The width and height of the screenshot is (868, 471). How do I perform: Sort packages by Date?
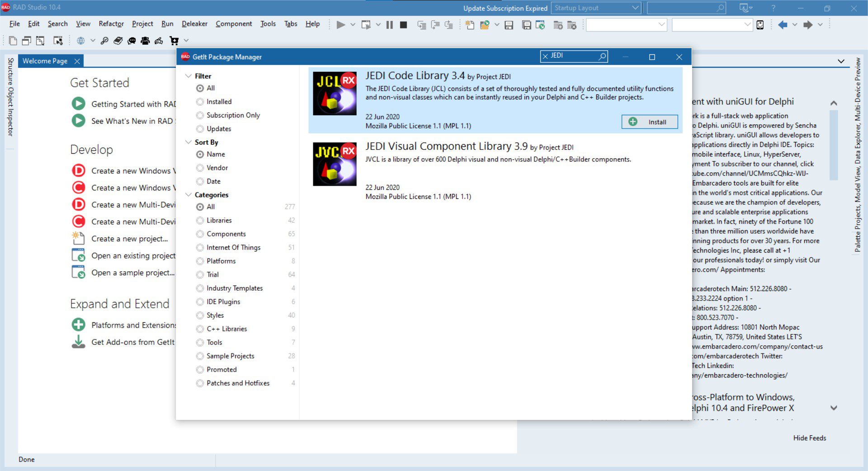pos(208,181)
